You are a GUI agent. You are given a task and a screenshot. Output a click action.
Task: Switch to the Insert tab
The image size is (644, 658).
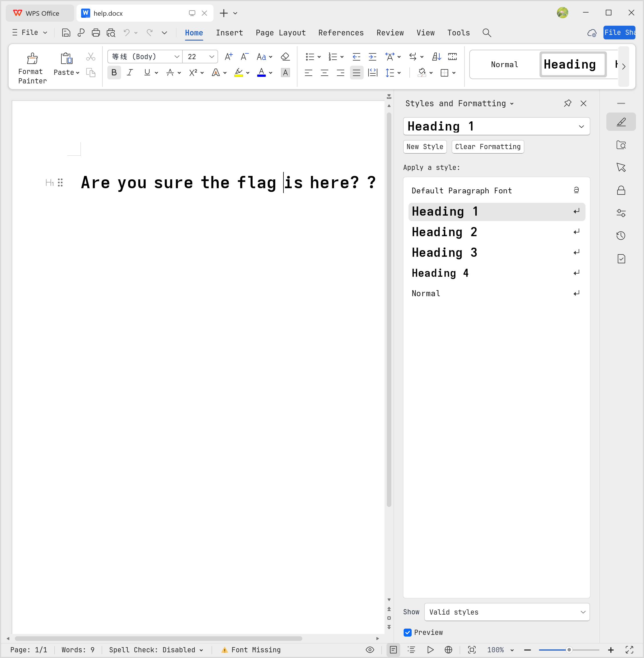pos(229,33)
